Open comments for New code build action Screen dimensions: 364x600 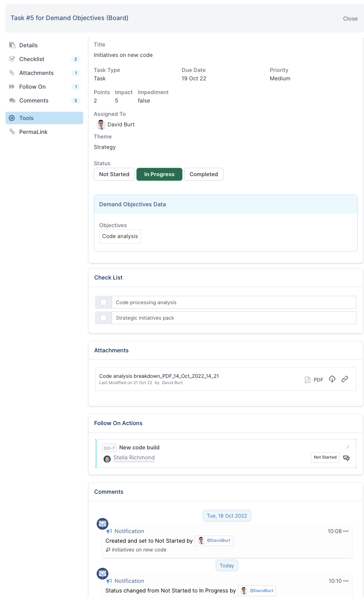click(x=346, y=458)
